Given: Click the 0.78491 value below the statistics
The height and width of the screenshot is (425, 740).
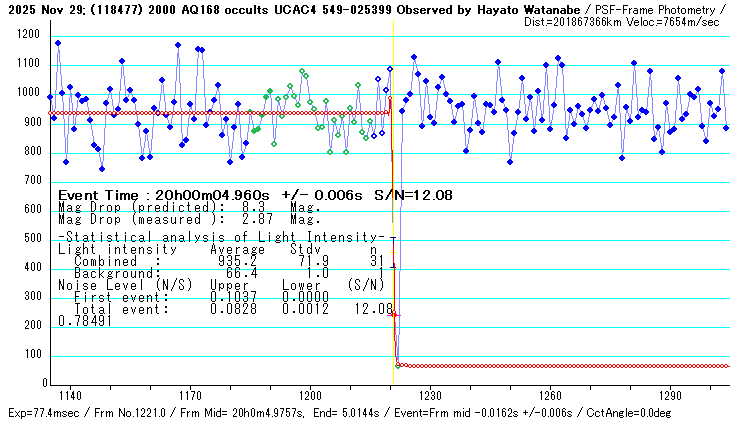Looking at the screenshot, I should (x=85, y=321).
